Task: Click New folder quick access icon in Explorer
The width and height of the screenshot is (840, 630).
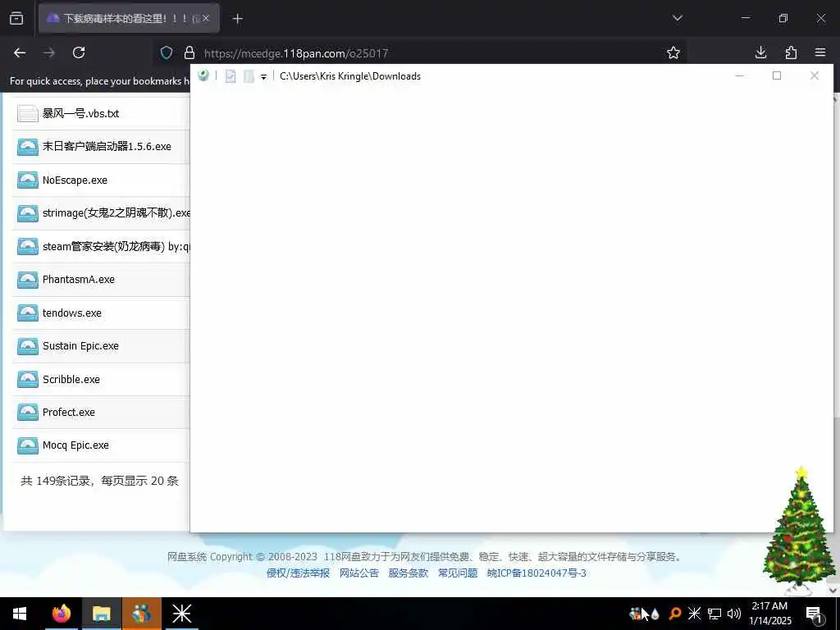Action: tap(249, 76)
